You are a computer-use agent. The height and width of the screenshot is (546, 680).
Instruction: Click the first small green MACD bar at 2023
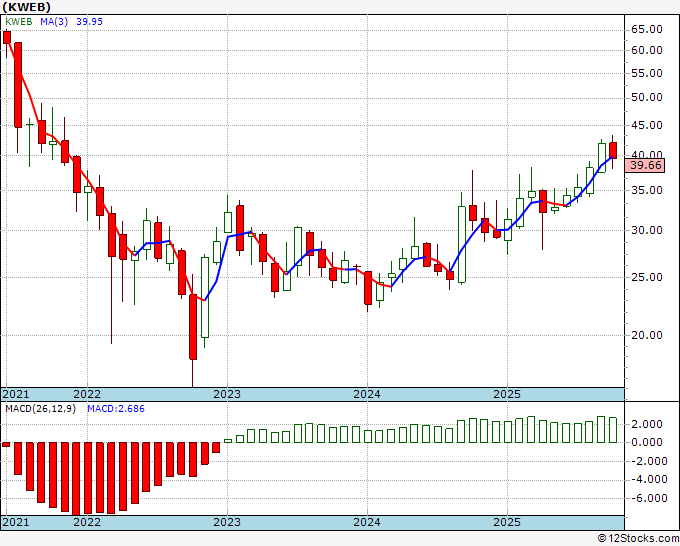click(228, 441)
